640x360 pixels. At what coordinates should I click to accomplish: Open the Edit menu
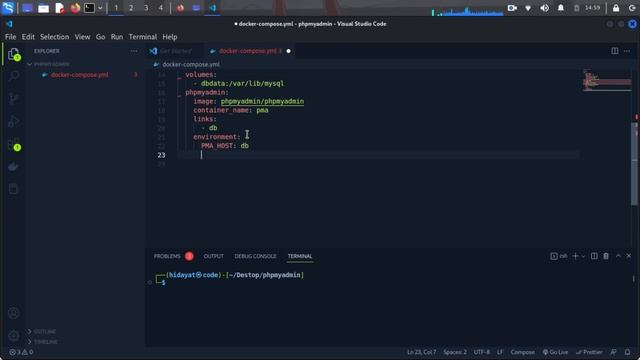(28, 37)
